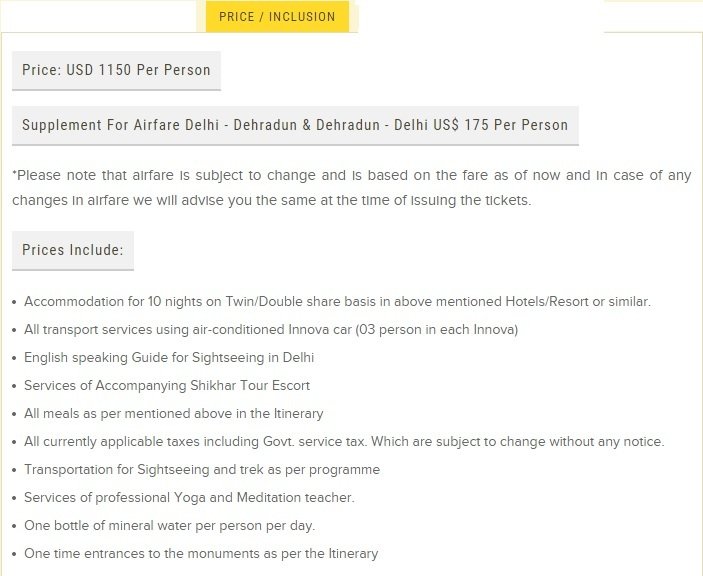
Task: Click the bullet beside the Accommodation item
Action: pyautogui.click(x=15, y=303)
